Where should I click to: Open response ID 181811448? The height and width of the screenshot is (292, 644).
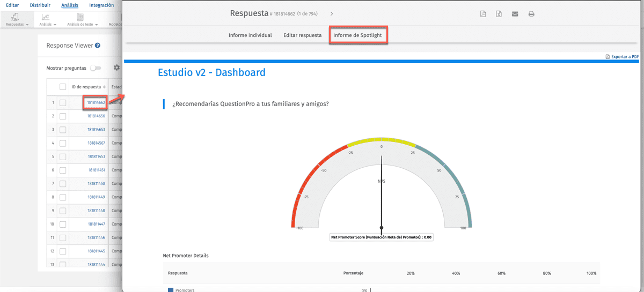point(96,211)
